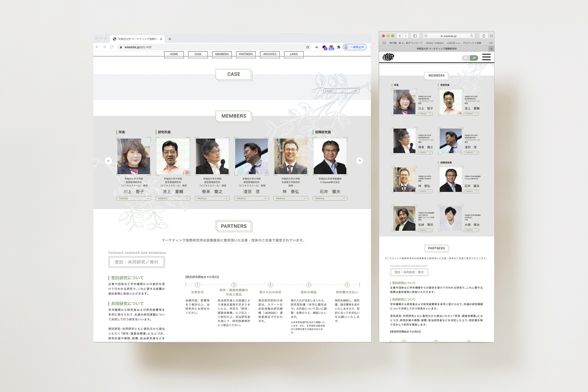The width and height of the screenshot is (588, 392).
Task: Focus Safari's address field showing waseda.jp
Action: click(x=449, y=36)
